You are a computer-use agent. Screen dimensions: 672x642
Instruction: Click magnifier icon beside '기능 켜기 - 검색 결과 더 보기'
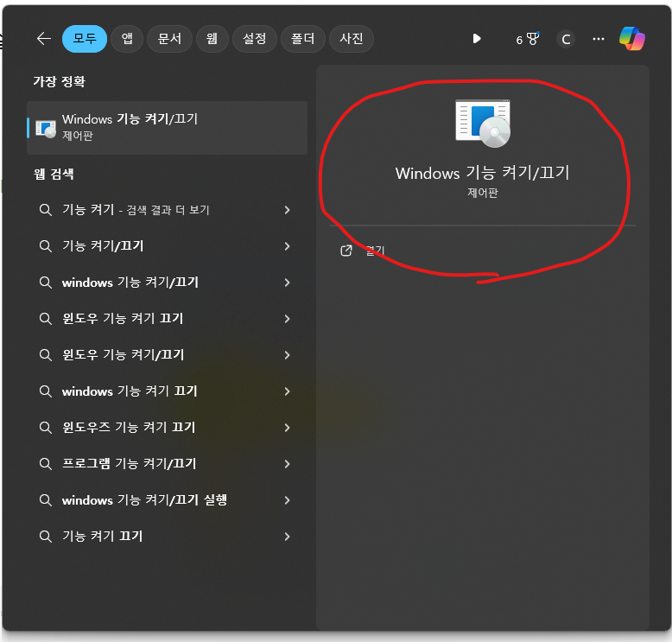[46, 210]
